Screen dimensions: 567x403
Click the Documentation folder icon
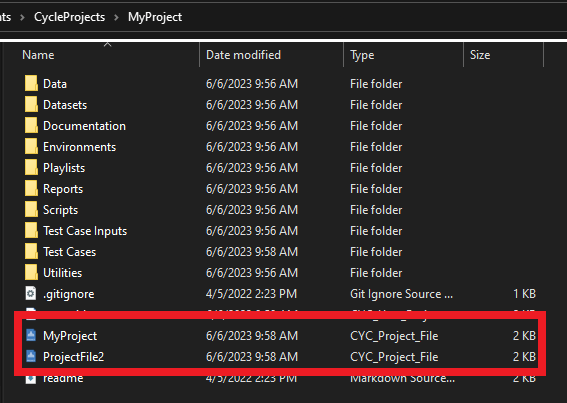pyautogui.click(x=31, y=126)
